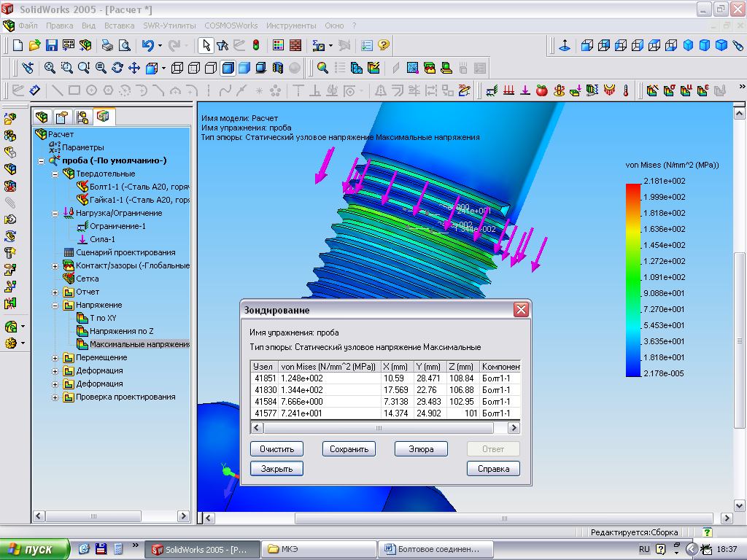Collapse the Нагрузка/Ограничение folder
Screen dimensions: 747x560
click(55, 214)
